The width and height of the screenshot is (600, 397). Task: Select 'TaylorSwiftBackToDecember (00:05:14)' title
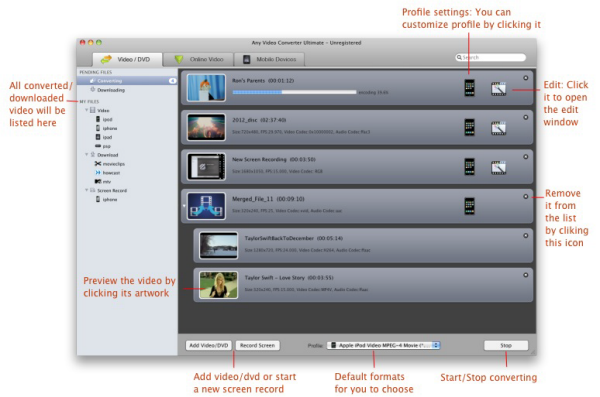(293, 239)
